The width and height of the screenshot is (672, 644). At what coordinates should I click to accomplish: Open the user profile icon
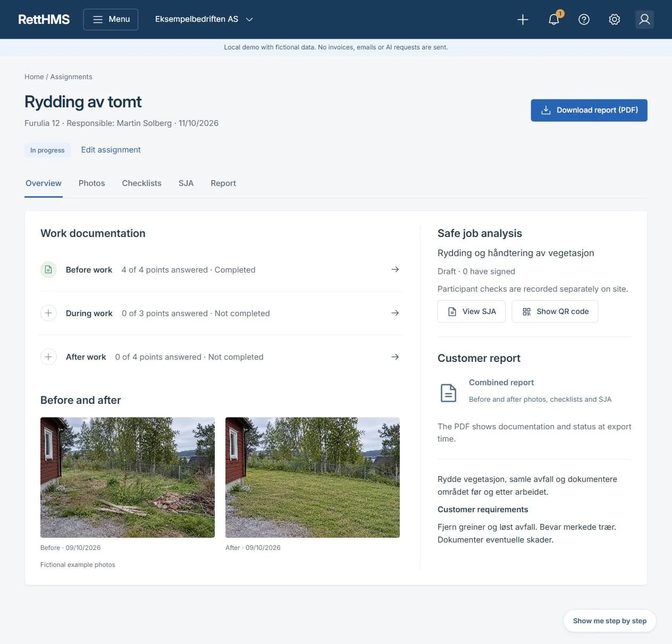tap(644, 20)
